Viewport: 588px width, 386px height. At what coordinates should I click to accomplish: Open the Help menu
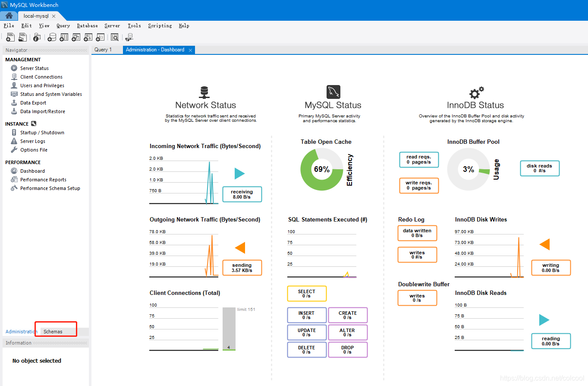coord(184,25)
